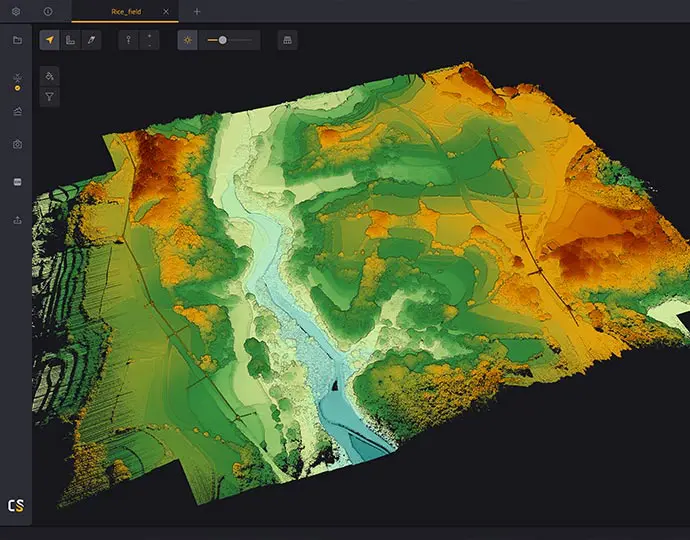Toggle the drone processing sidebar icon
This screenshot has width=690, height=540.
[17, 78]
